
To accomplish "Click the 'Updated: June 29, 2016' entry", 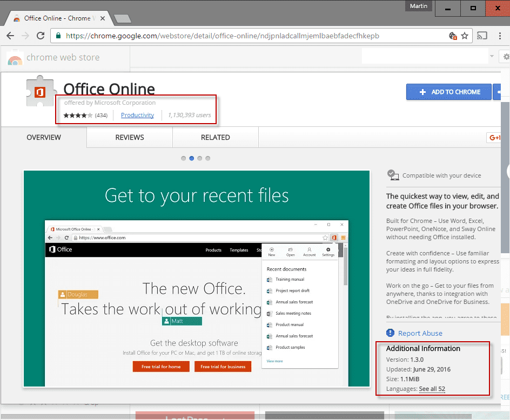I will (418, 369).
